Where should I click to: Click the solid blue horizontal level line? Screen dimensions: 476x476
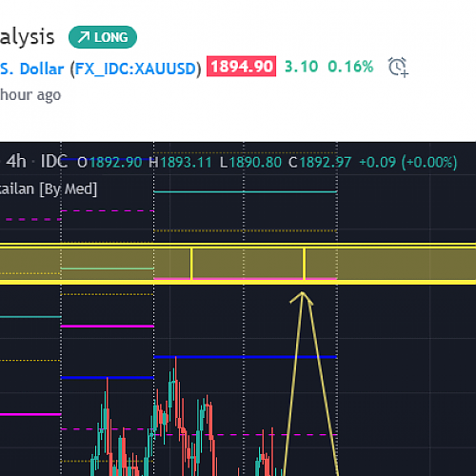245,357
